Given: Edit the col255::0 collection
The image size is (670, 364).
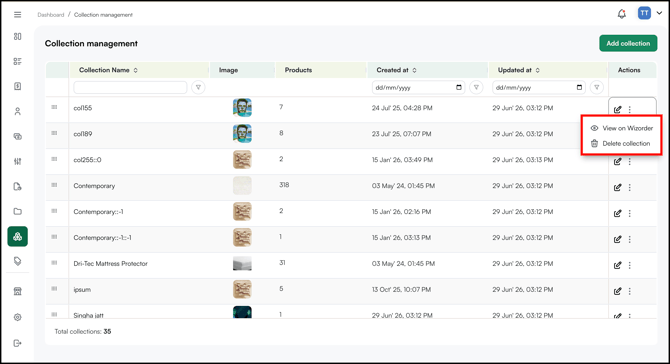Looking at the screenshot, I should [617, 161].
